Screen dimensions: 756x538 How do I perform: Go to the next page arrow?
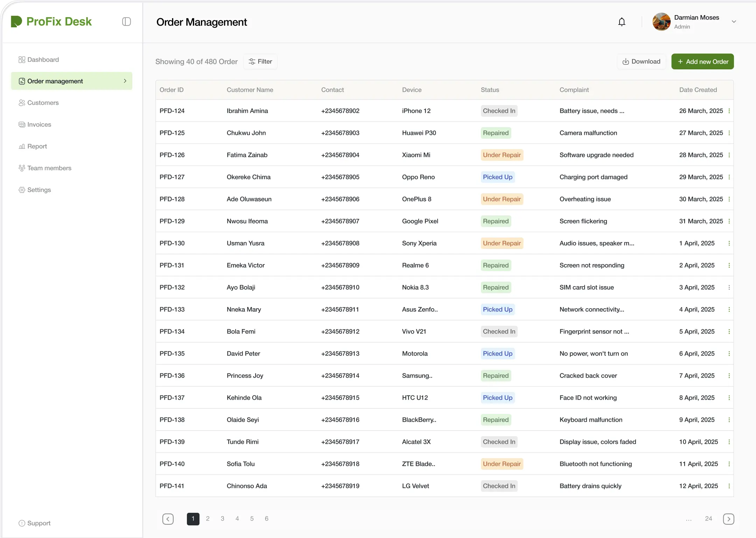pyautogui.click(x=728, y=519)
